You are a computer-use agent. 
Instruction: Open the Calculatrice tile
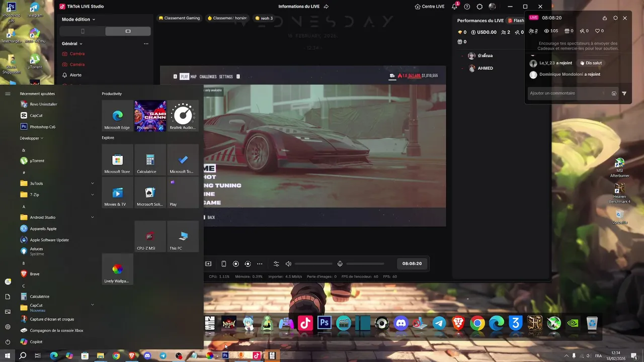[150, 159]
